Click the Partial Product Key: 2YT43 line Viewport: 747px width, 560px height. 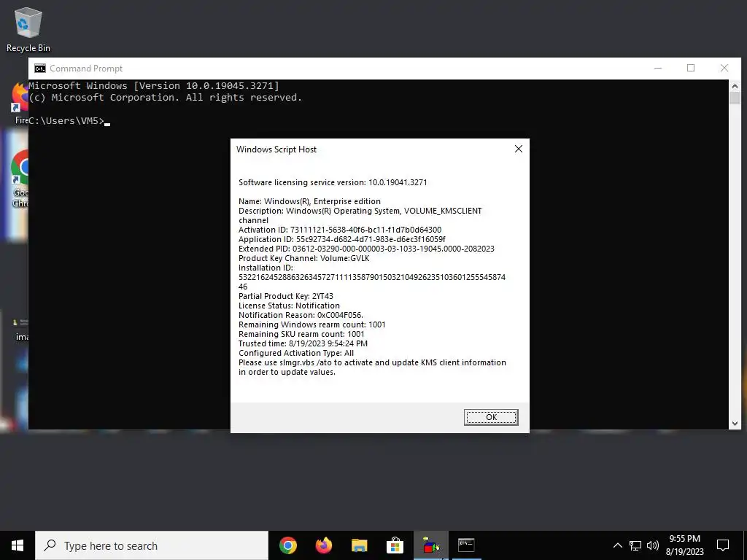coord(286,296)
